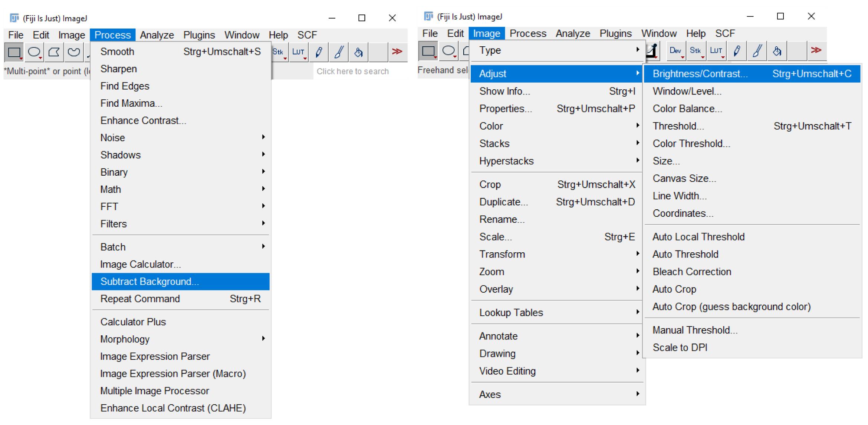Open SCF menu in Process-menu window
868x425 pixels.
(x=307, y=35)
